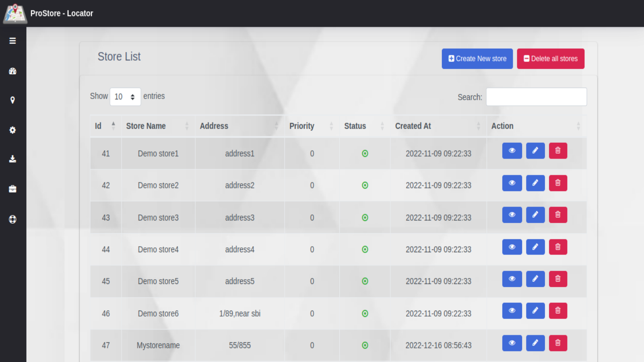
Task: Click the Id cell '47'
Action: [x=106, y=345]
